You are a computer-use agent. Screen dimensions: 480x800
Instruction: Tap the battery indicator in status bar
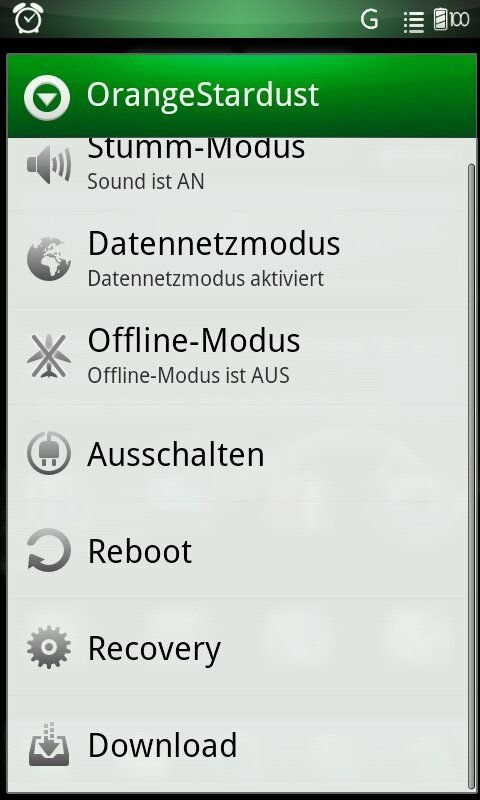pos(451,20)
